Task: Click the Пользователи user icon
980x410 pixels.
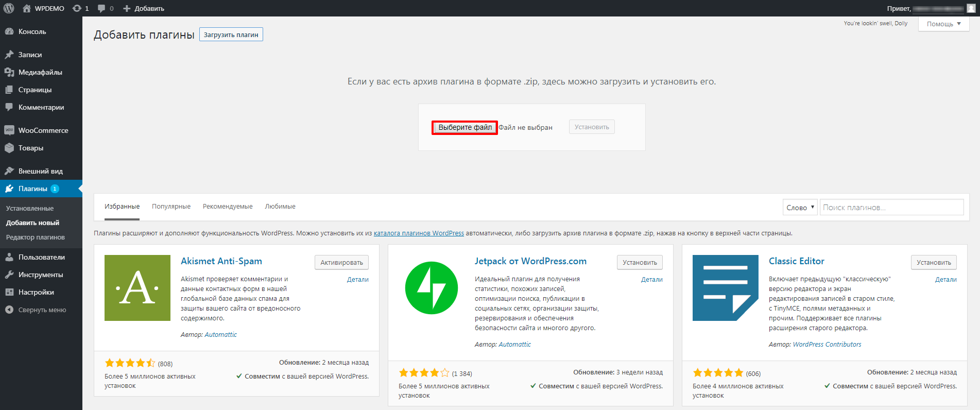Action: point(9,257)
